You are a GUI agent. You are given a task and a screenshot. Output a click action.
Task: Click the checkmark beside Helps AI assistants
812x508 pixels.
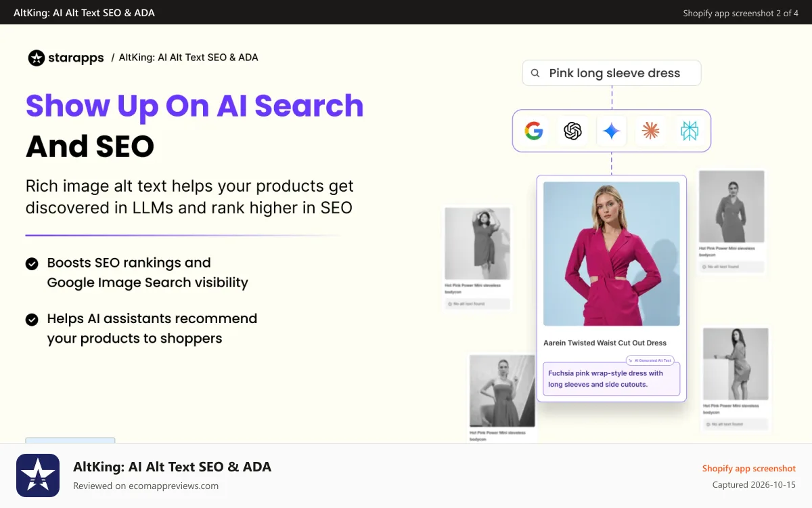(32, 319)
